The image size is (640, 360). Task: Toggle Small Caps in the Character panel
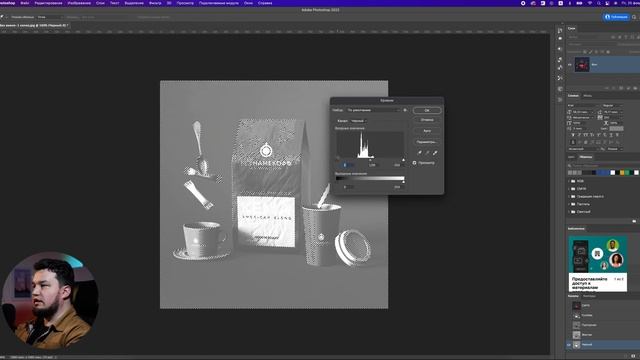(592, 135)
